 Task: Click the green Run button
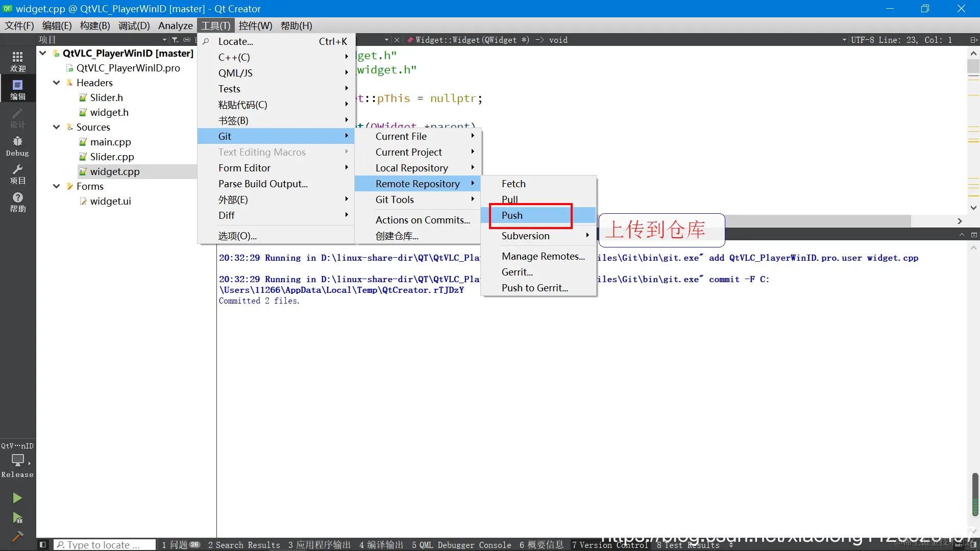(x=17, y=497)
